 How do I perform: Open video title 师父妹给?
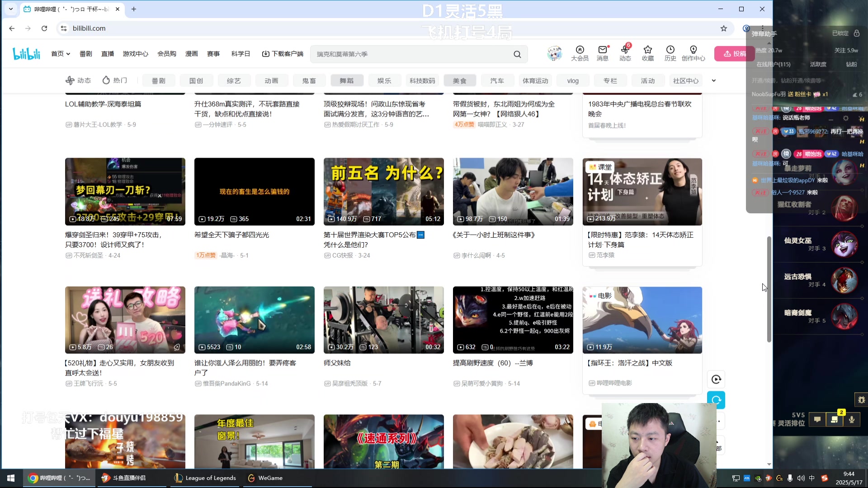(337, 363)
